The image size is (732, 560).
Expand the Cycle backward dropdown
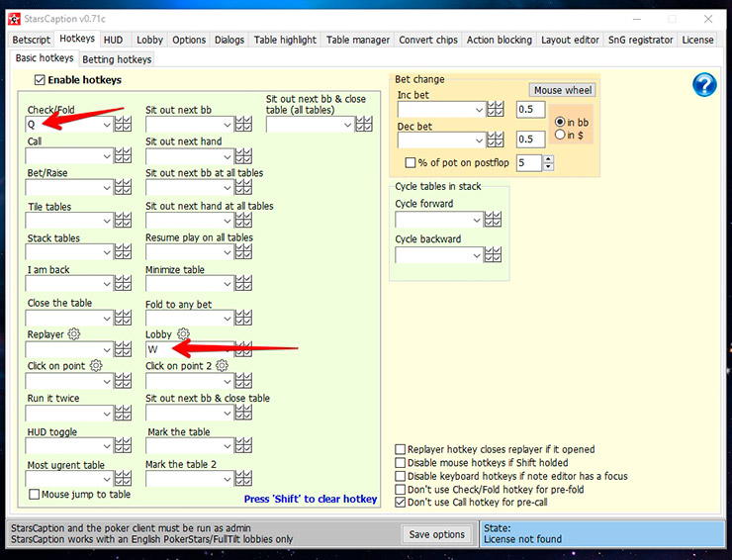click(477, 255)
